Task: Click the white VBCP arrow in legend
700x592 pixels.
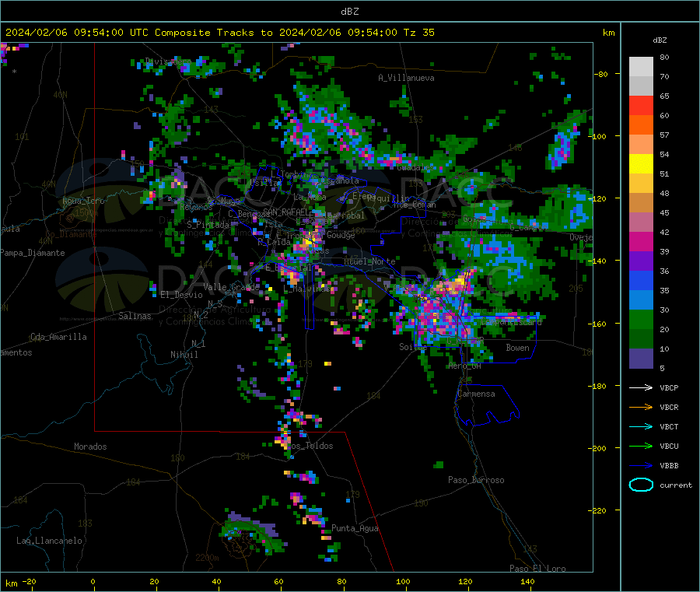Action: pos(641,387)
